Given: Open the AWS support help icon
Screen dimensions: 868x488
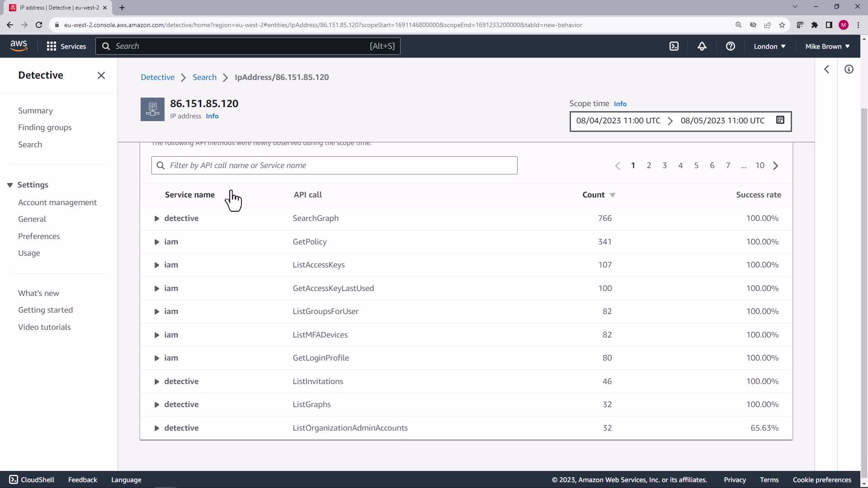Looking at the screenshot, I should tap(730, 46).
